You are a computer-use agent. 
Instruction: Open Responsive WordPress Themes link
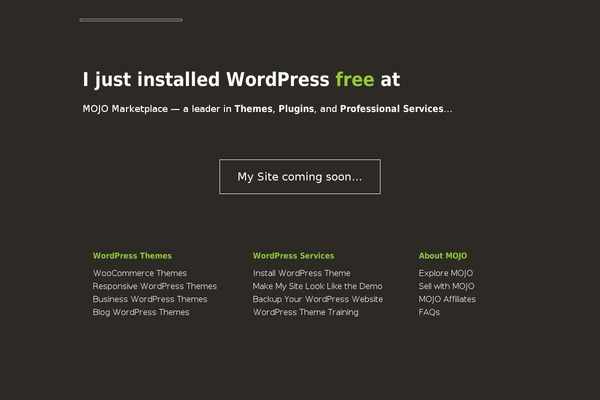pyautogui.click(x=155, y=286)
